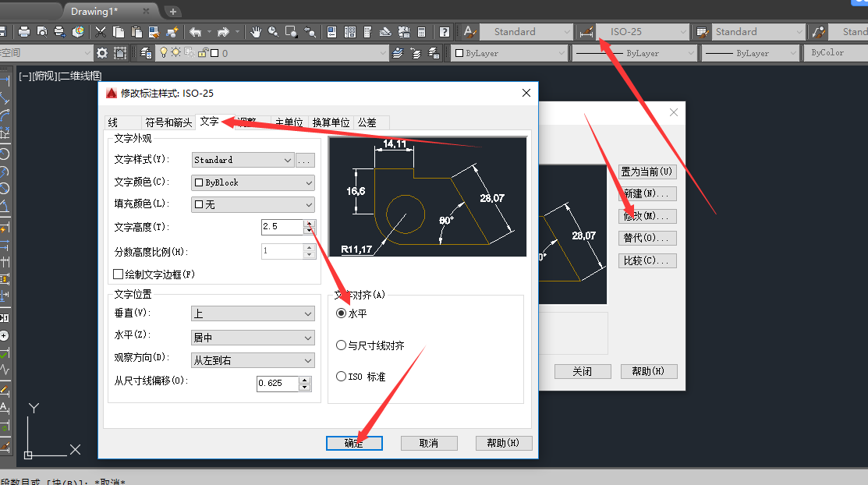Open Layer Properties Manager icon
868x485 pixels.
[146, 53]
